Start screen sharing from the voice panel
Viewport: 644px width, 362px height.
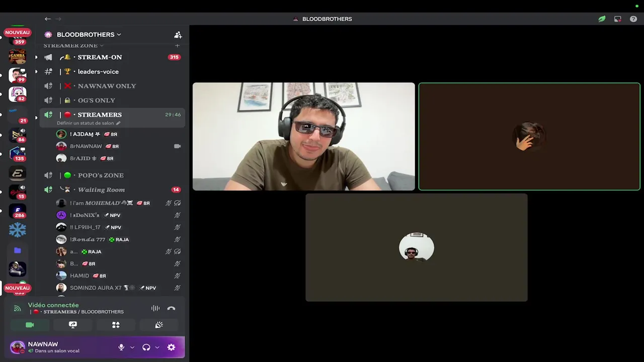(x=73, y=325)
